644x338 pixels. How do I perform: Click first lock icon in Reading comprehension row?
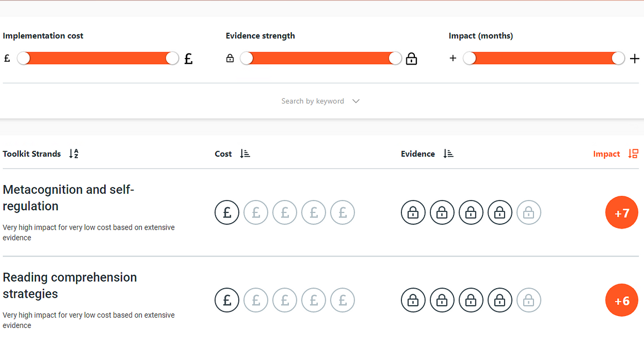click(x=413, y=300)
